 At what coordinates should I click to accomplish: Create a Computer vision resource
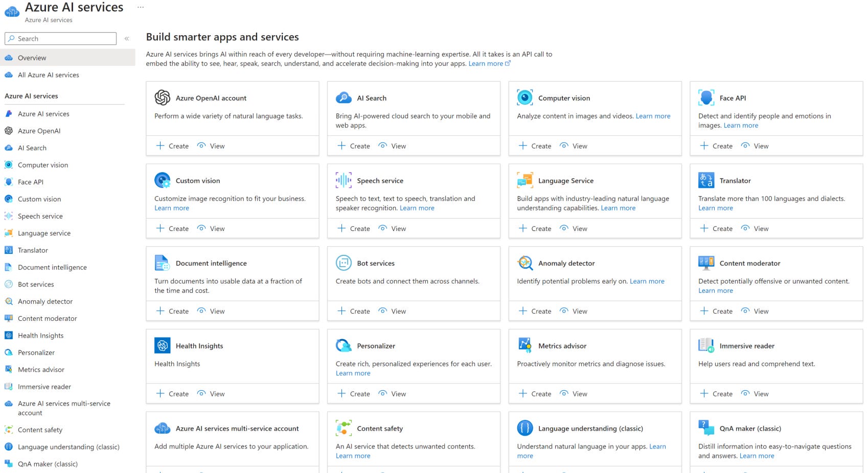[x=535, y=146]
